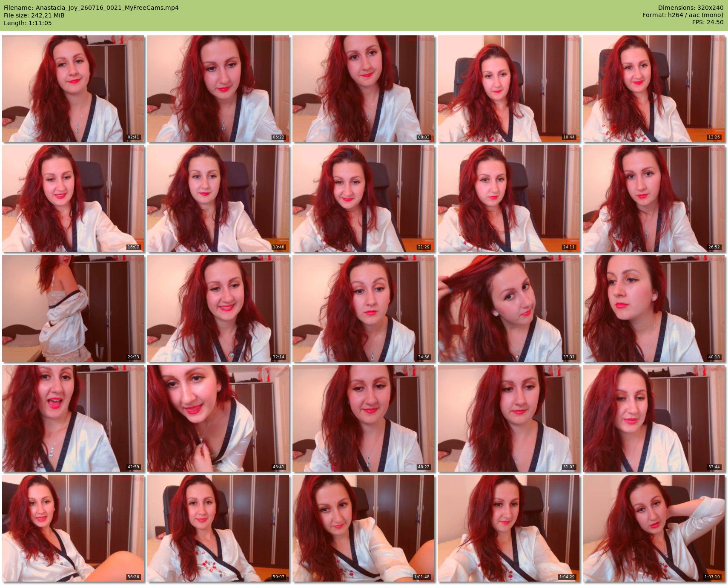View the thumbnail stamped 51:03

tap(509, 418)
